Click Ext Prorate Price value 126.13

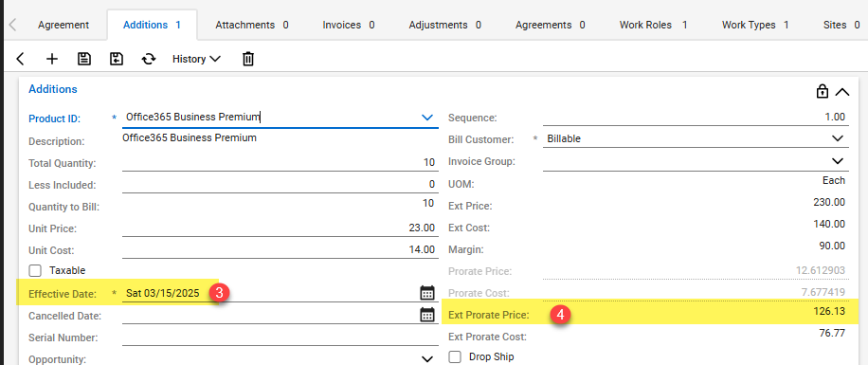(x=829, y=311)
